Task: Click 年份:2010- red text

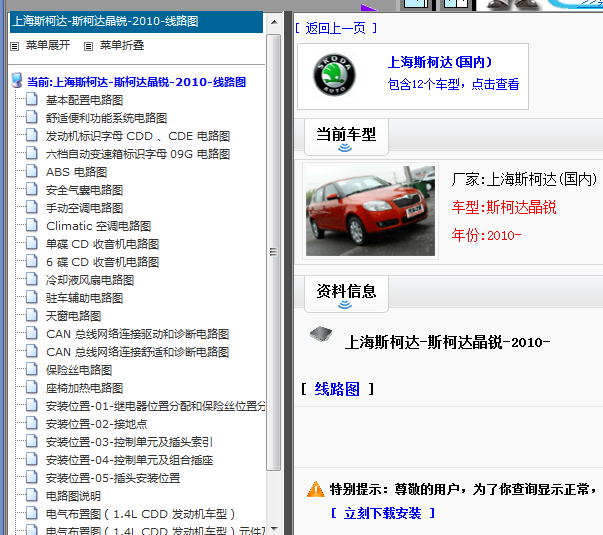Action: click(x=486, y=235)
